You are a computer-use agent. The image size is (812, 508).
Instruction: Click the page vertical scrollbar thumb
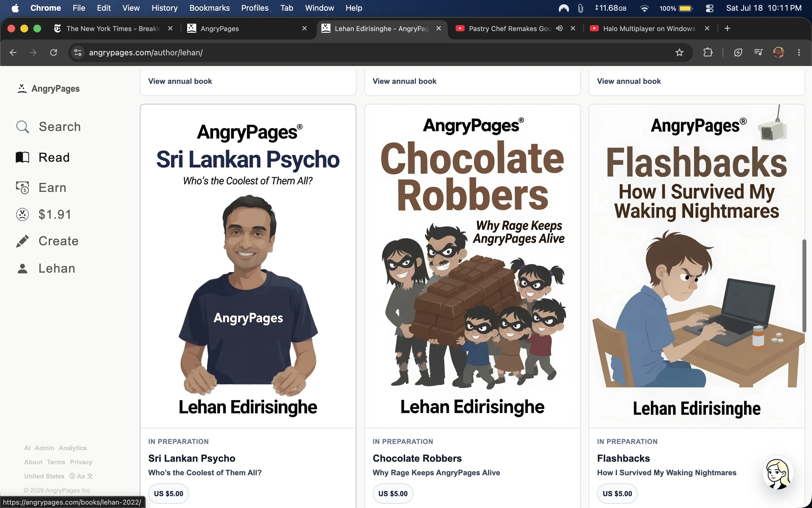804,286
